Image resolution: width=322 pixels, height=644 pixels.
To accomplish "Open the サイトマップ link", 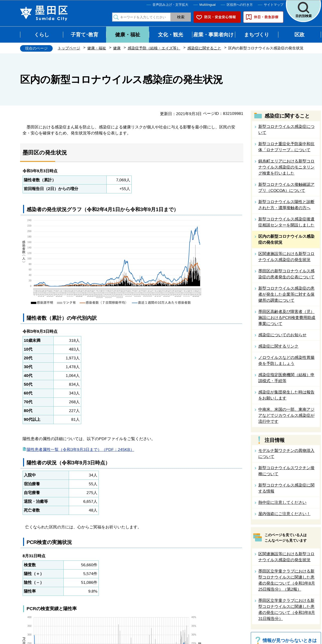I will (x=273, y=5).
